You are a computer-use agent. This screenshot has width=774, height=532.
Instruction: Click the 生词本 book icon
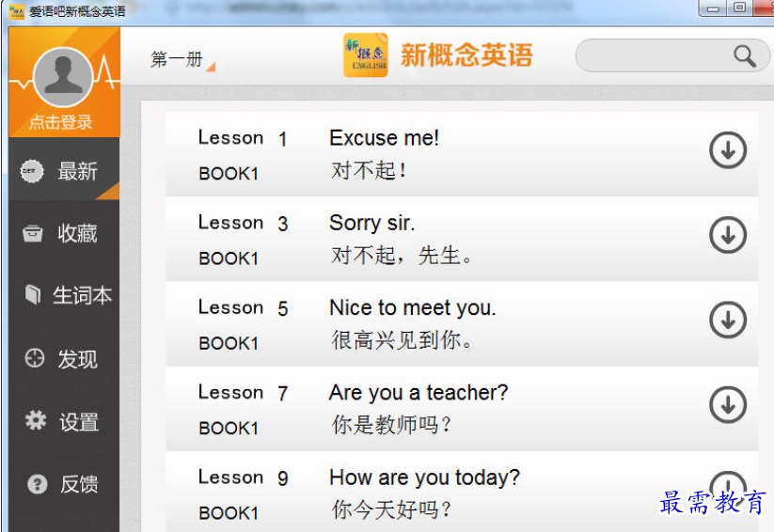[33, 294]
